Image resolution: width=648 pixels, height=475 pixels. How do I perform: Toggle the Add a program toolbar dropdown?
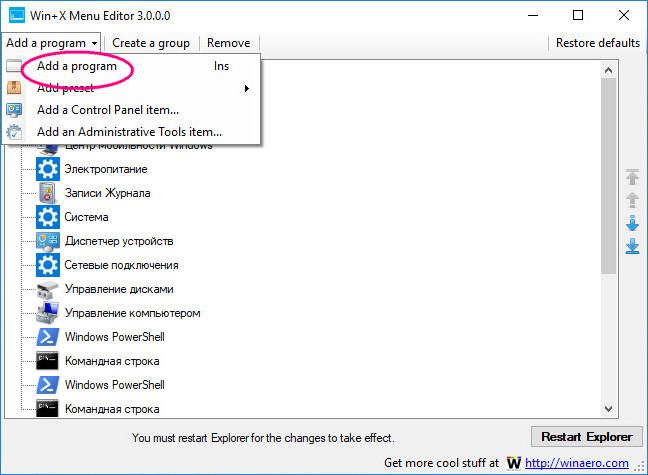51,43
